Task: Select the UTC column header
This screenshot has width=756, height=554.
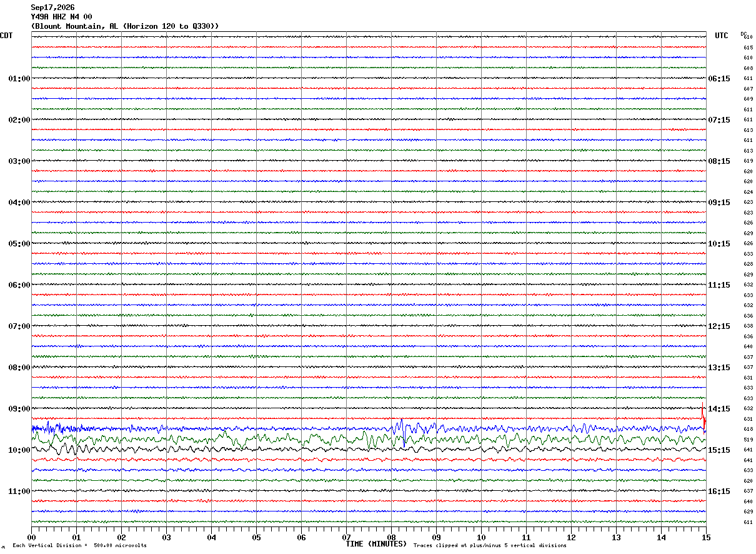Action: [722, 36]
